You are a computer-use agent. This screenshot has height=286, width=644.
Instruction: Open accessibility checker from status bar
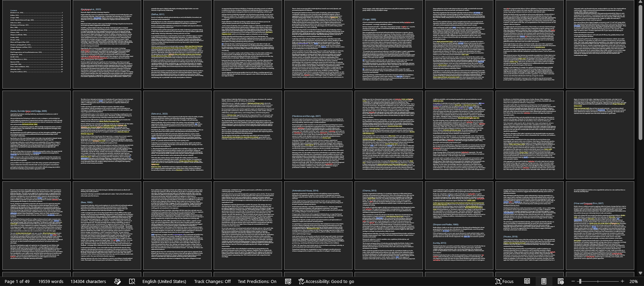tap(326, 281)
